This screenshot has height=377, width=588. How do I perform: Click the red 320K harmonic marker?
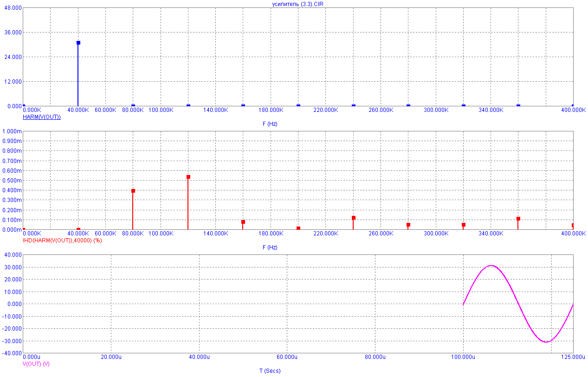(464, 225)
